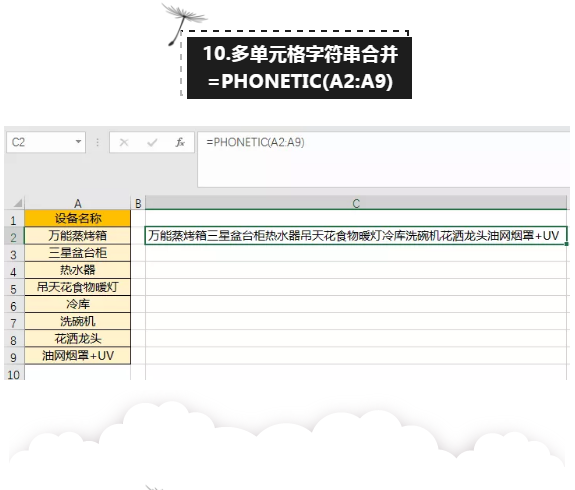This screenshot has width=575, height=490.
Task: Open the fx insert function dialog
Action: (180, 142)
